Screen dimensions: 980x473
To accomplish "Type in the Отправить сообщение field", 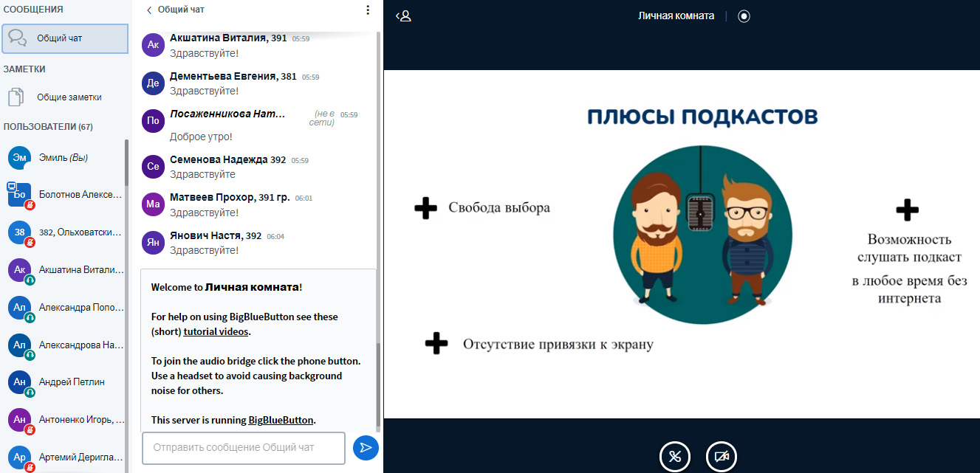I will click(x=244, y=447).
